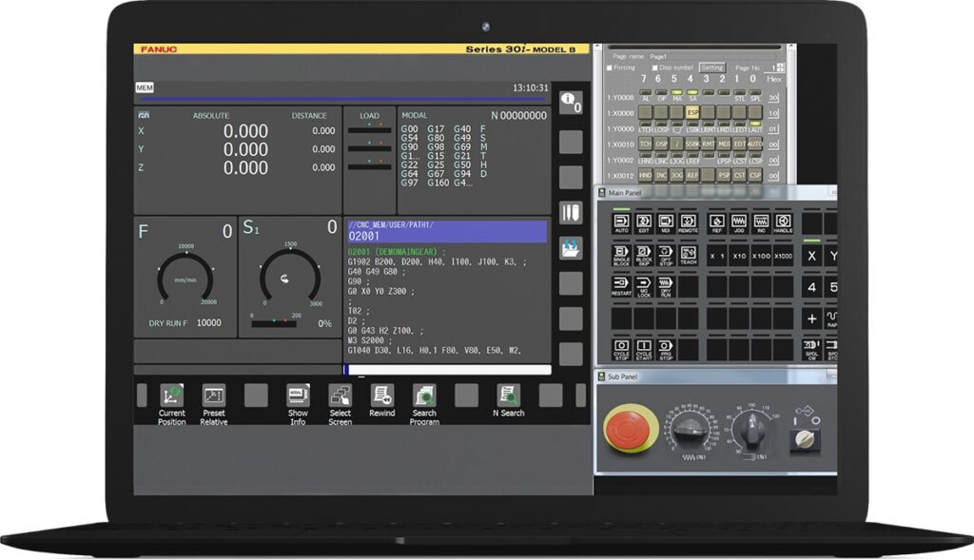Image resolution: width=974 pixels, height=560 pixels.
Task: Select the X1000 increment key
Action: [783, 255]
